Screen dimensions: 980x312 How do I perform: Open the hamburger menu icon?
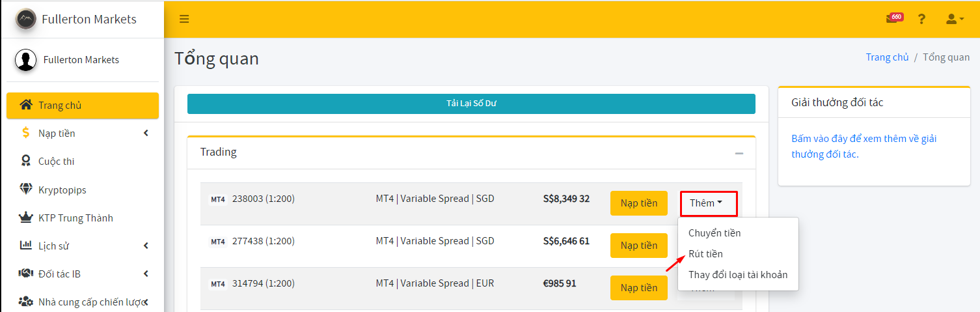(x=184, y=19)
